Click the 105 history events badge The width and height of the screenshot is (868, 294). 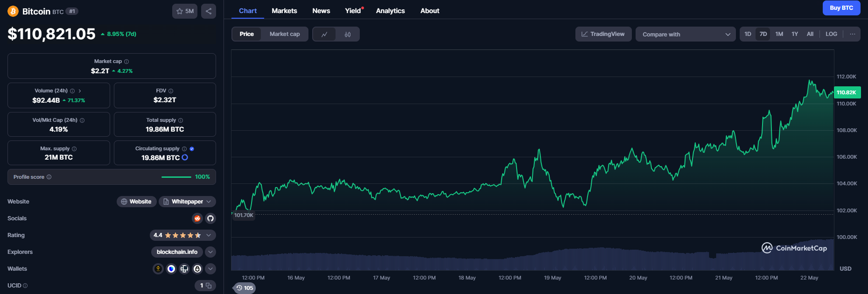click(x=245, y=288)
